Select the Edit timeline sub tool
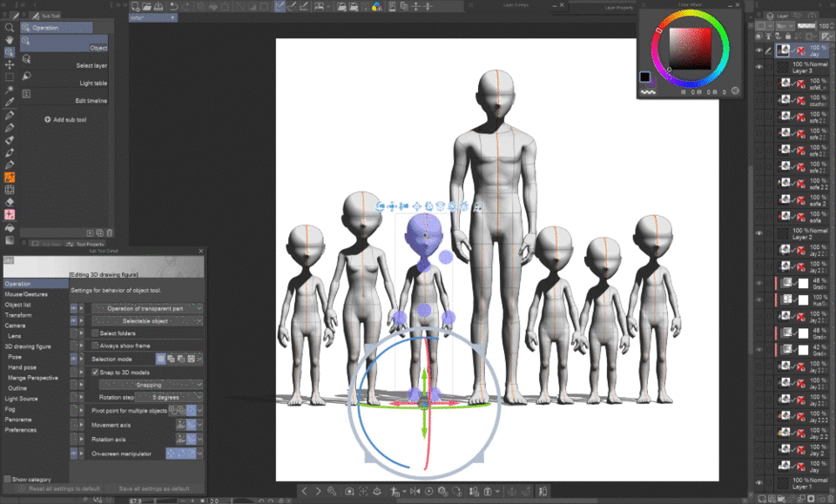836x504 pixels. point(64,97)
